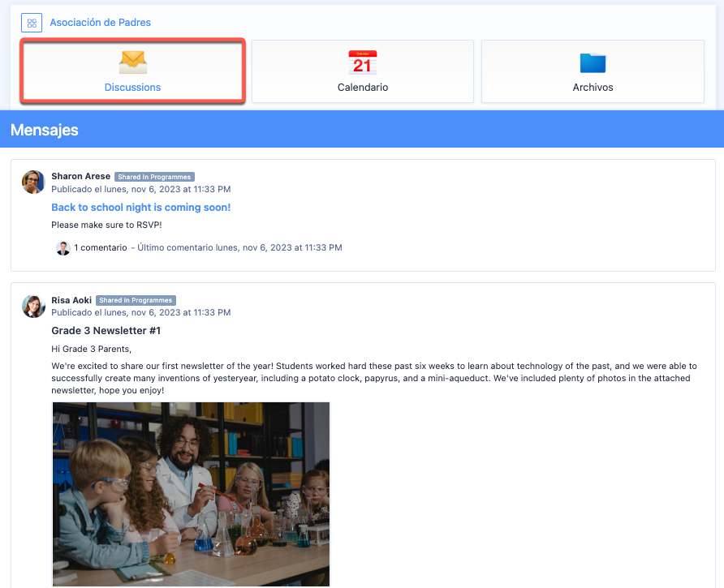The height and width of the screenshot is (588, 724).
Task: Open the Asociación de Padres group link
Action: [100, 23]
